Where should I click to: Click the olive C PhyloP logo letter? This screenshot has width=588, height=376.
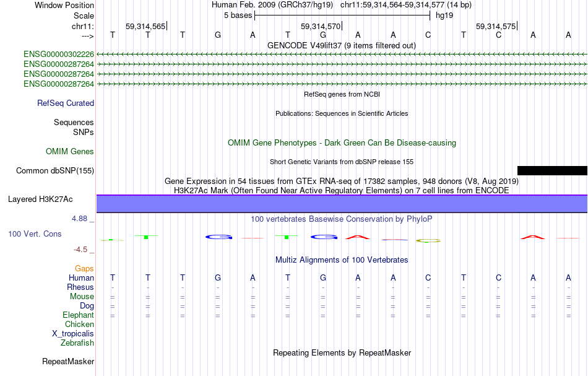pyautogui.click(x=428, y=240)
